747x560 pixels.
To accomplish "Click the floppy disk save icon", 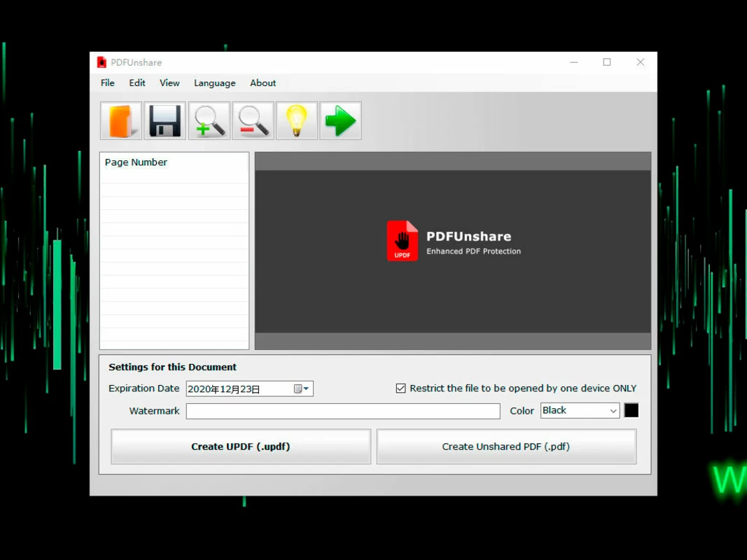I will point(165,121).
